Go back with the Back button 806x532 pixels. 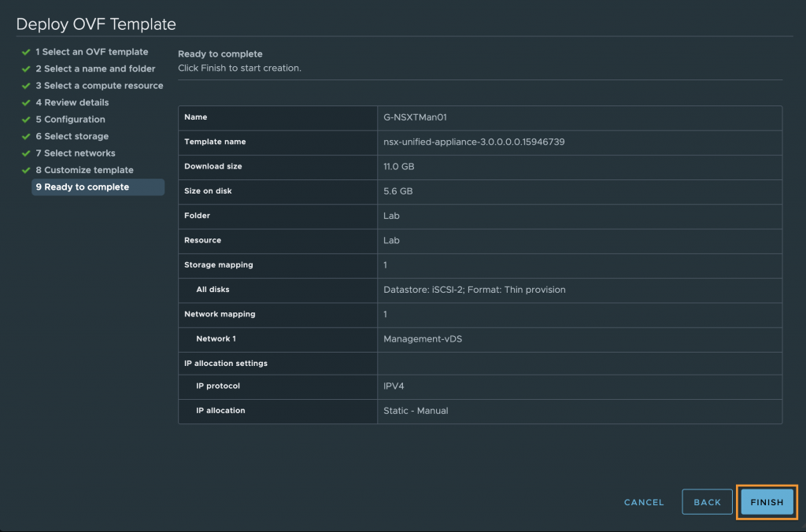click(x=707, y=502)
